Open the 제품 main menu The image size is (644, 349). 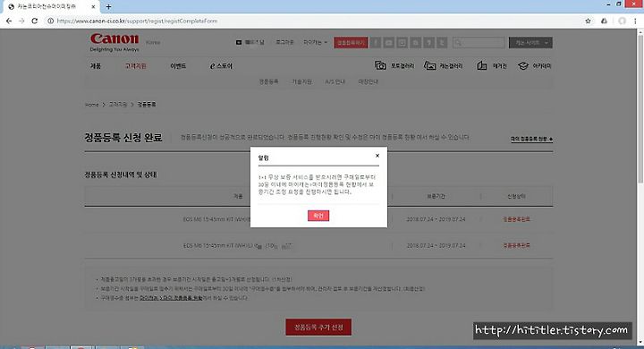pos(96,65)
